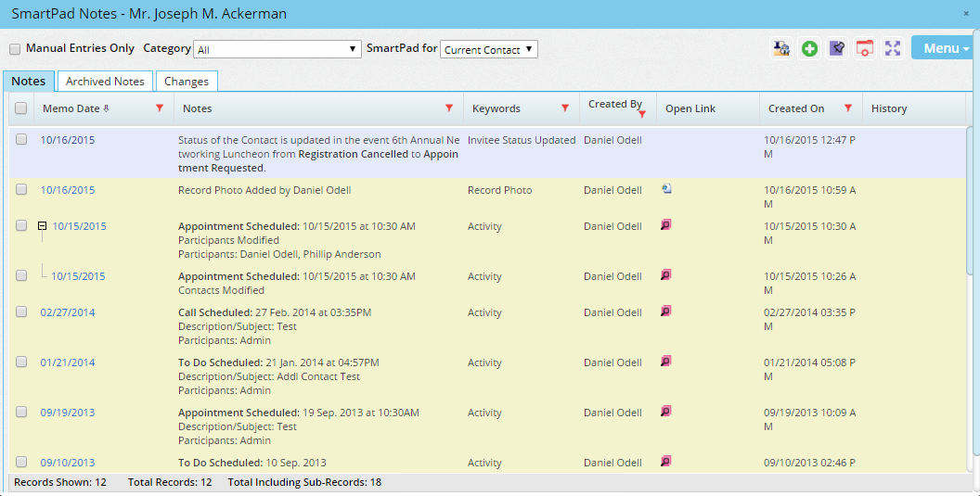Screen dimensions: 980x496
Task: Filter the Created By column
Action: tap(642, 114)
